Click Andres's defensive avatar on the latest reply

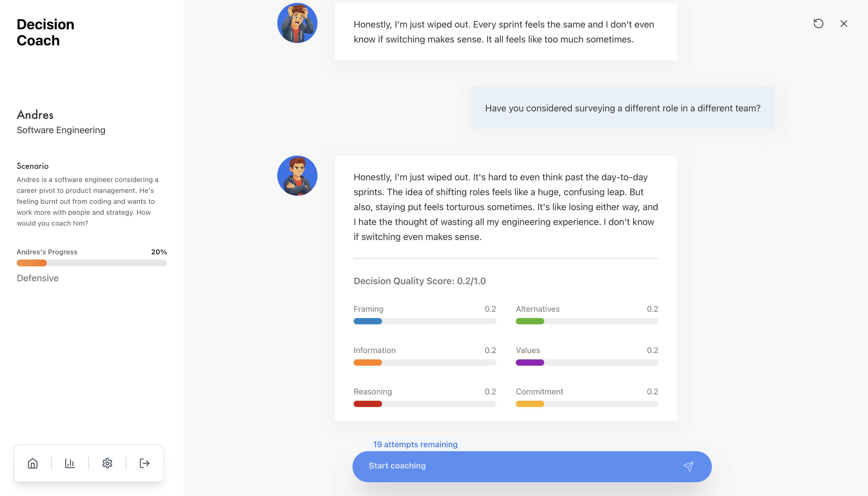(x=297, y=175)
